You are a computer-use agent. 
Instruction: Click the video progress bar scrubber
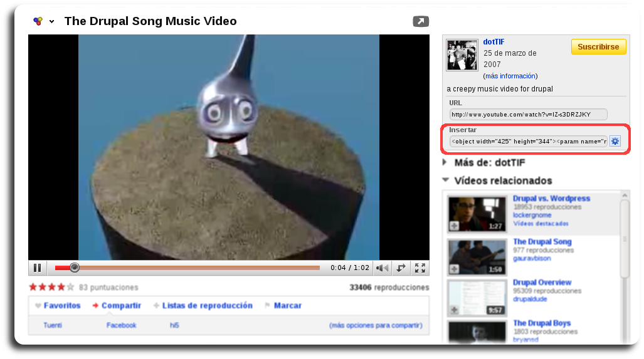[75, 268]
